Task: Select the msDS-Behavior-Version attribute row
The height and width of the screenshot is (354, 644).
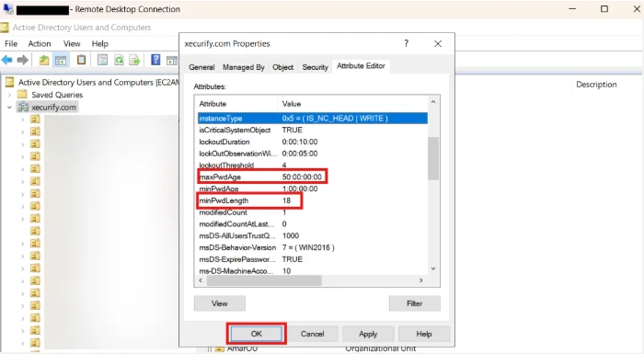Action: click(x=313, y=247)
